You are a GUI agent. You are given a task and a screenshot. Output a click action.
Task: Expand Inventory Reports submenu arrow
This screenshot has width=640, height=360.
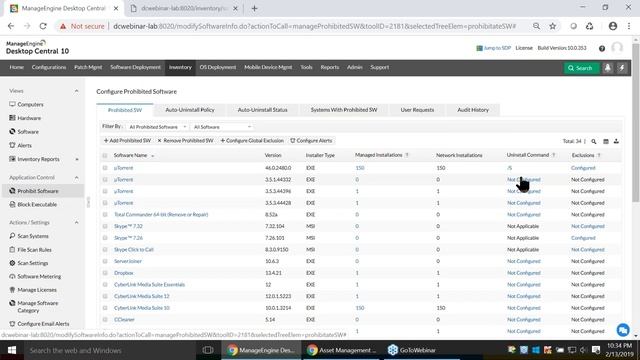[77, 159]
